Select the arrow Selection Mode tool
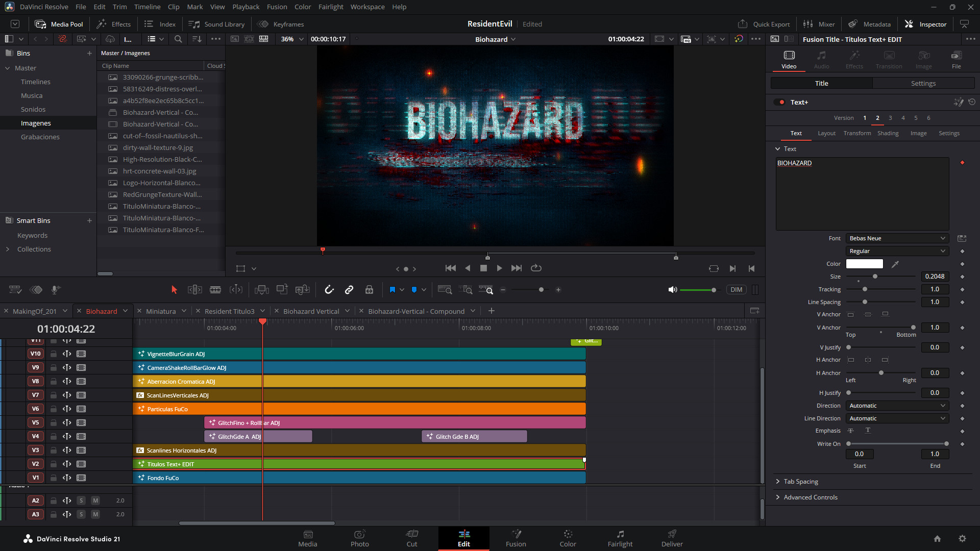The image size is (980, 551). coord(174,290)
